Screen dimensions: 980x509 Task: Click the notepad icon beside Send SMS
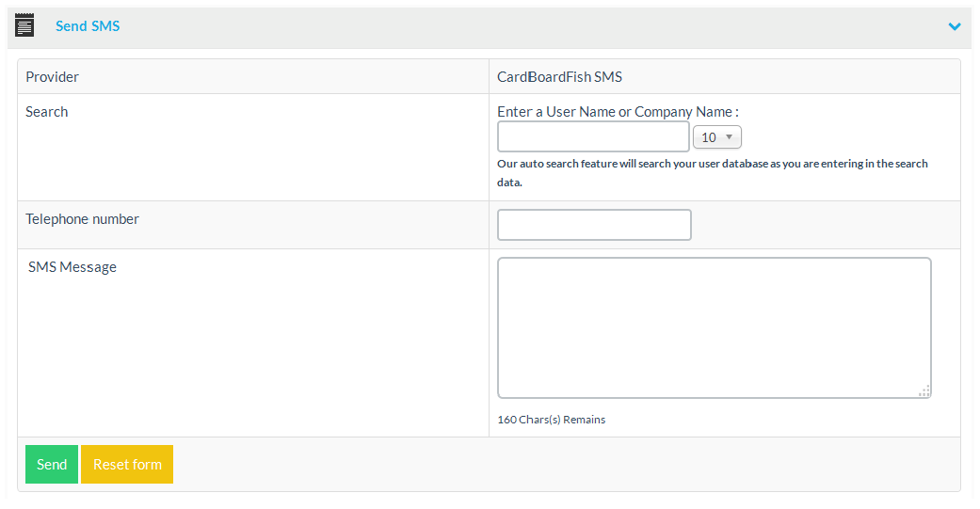pyautogui.click(x=25, y=25)
